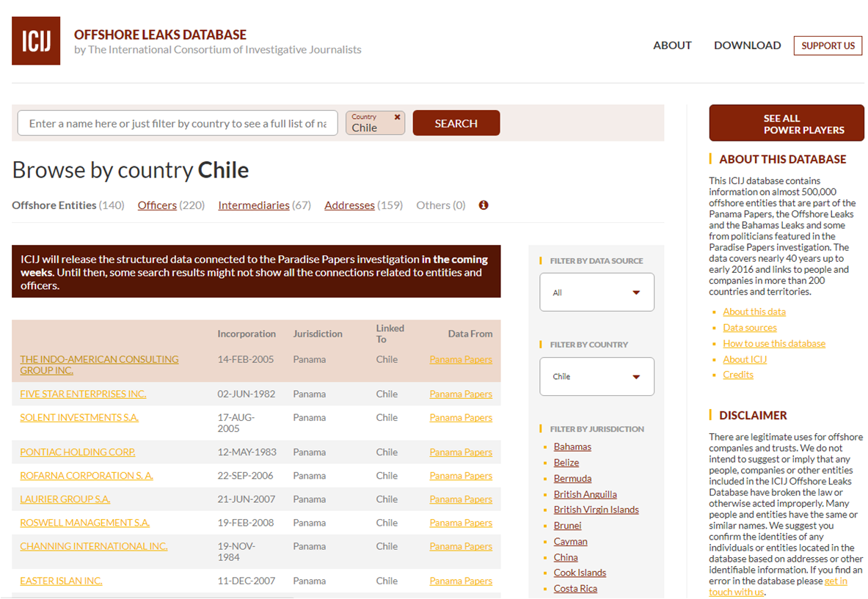Filter jurisdiction by Belize
This screenshot has width=868, height=599.
(x=566, y=463)
